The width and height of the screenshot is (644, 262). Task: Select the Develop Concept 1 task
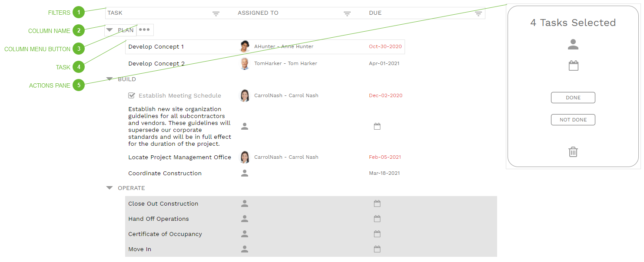tap(156, 47)
